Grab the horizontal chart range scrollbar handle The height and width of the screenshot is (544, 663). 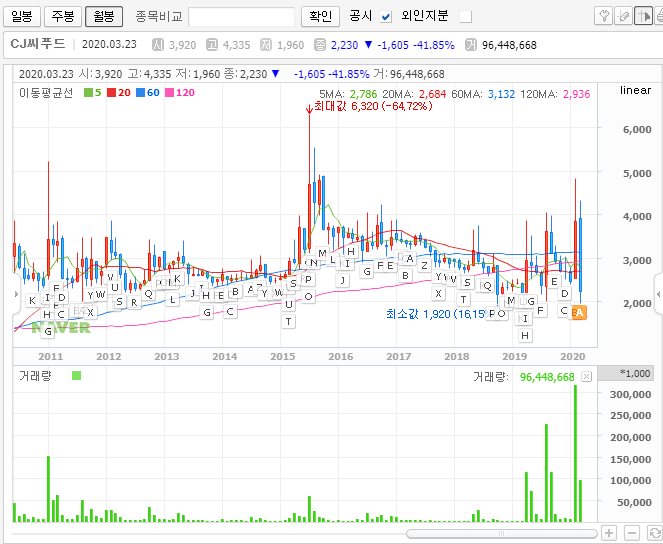coord(501,533)
